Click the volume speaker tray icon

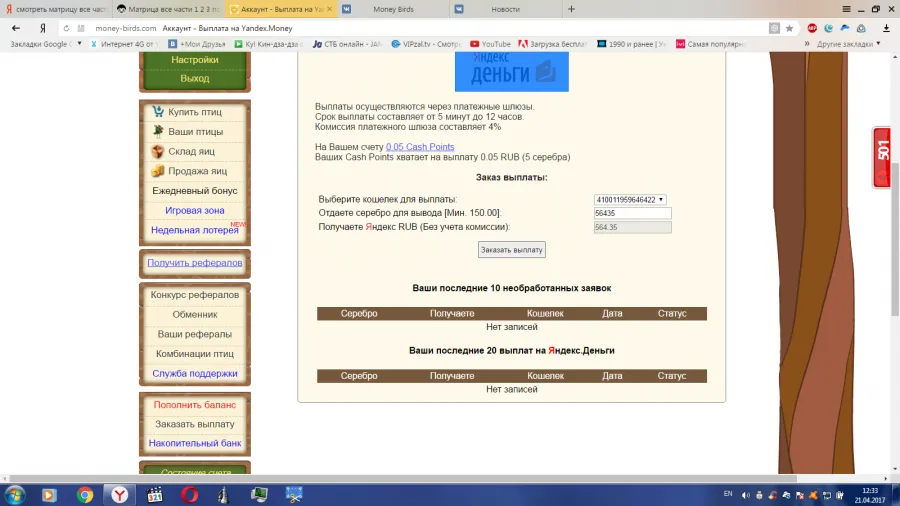click(x=745, y=495)
